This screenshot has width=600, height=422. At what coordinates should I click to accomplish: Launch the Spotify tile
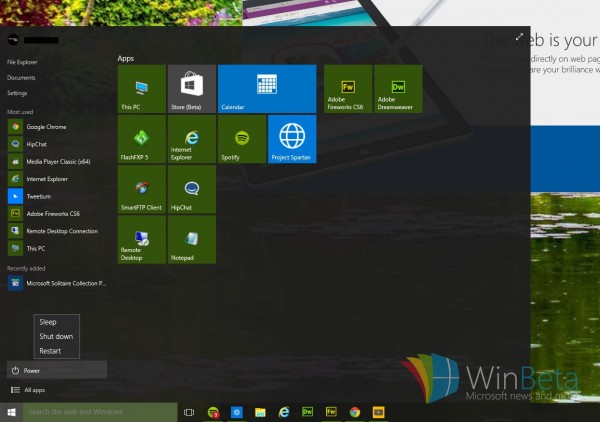point(241,139)
